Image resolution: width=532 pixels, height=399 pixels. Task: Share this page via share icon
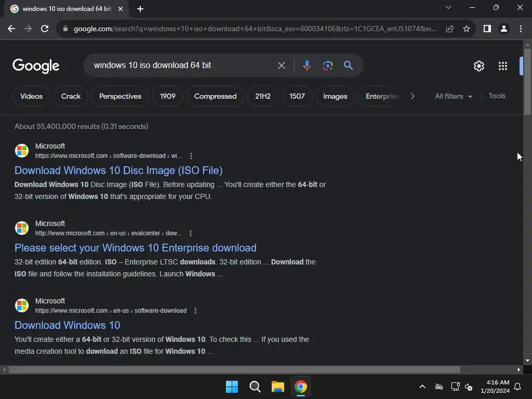pyautogui.click(x=450, y=29)
